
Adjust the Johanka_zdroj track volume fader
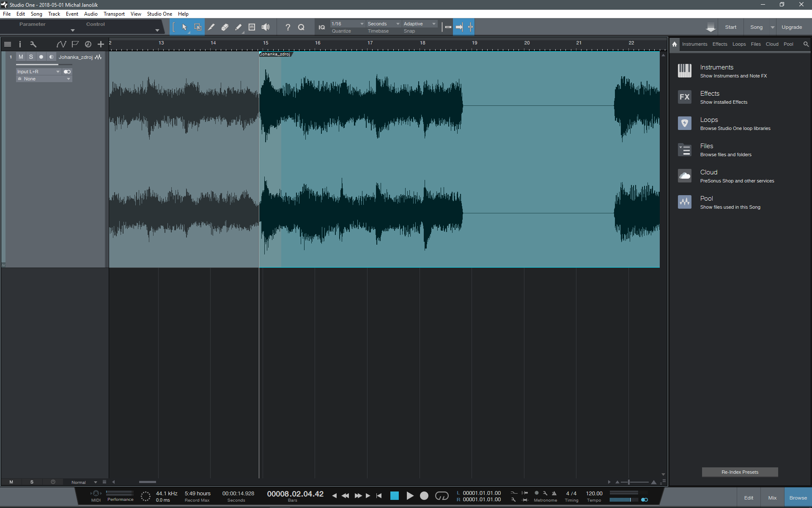[x=44, y=65]
